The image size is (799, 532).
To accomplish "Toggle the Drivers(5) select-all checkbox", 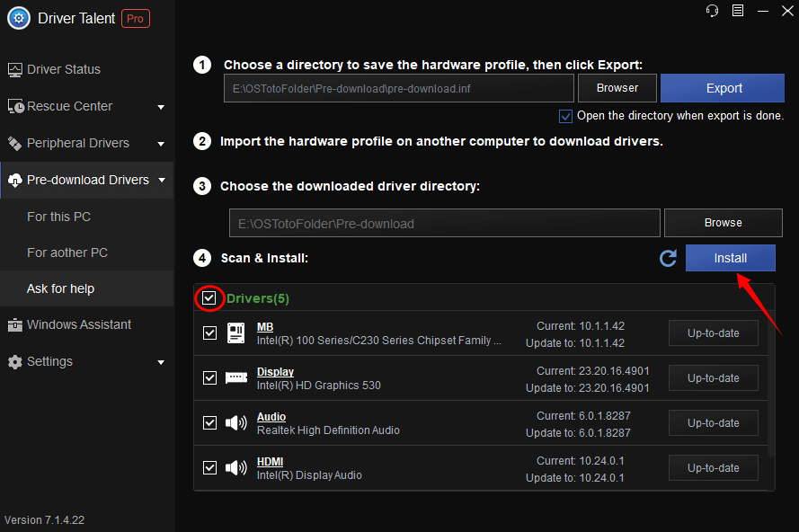I will click(209, 298).
